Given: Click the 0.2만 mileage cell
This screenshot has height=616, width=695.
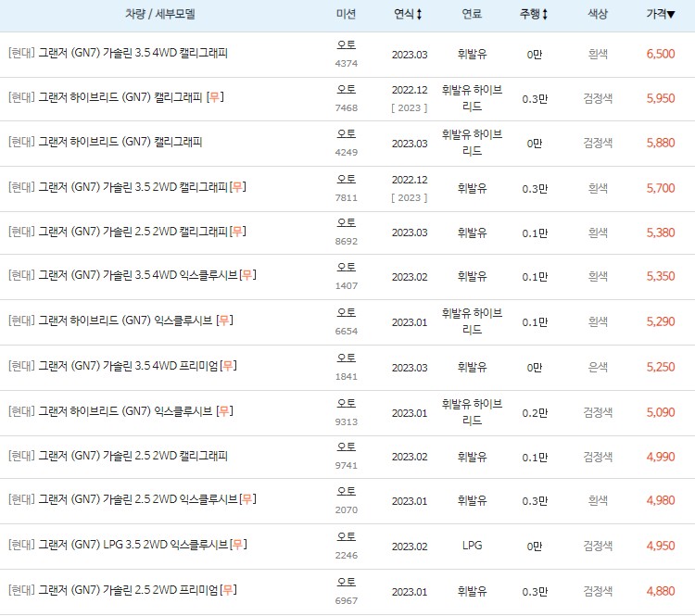Looking at the screenshot, I should point(535,413).
